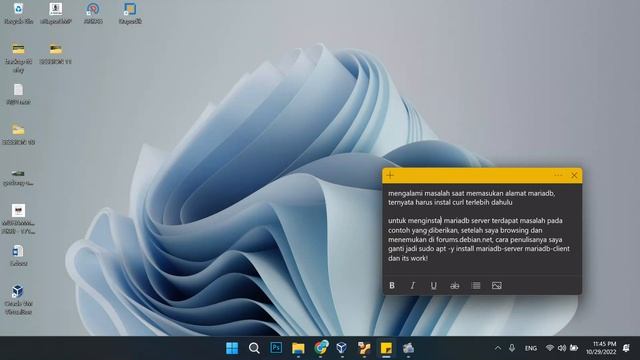Switch to VirtualBox in the taskbar

point(342,348)
